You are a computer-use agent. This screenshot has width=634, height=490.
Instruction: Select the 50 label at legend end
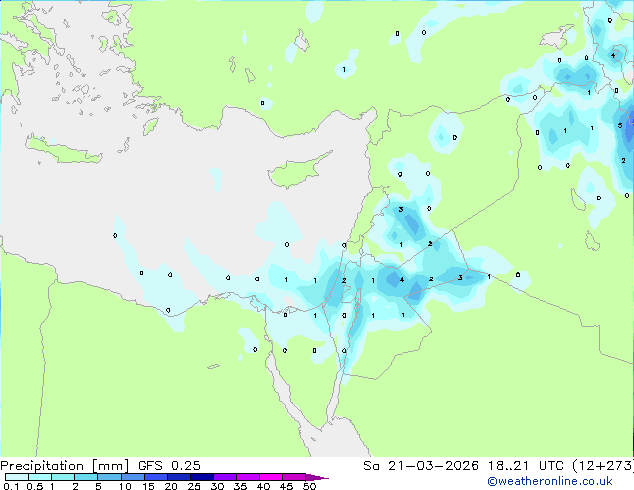click(x=309, y=486)
